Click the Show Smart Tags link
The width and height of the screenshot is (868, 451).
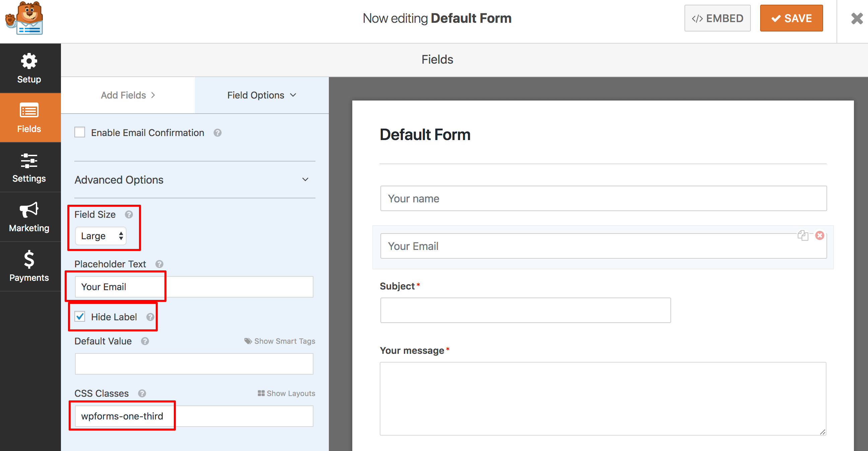tap(280, 341)
